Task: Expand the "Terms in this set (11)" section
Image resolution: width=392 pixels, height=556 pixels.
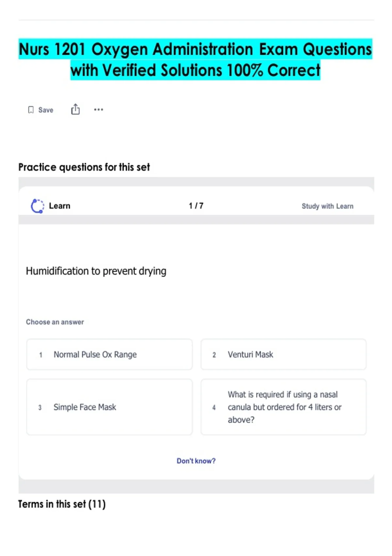Action: 62,504
